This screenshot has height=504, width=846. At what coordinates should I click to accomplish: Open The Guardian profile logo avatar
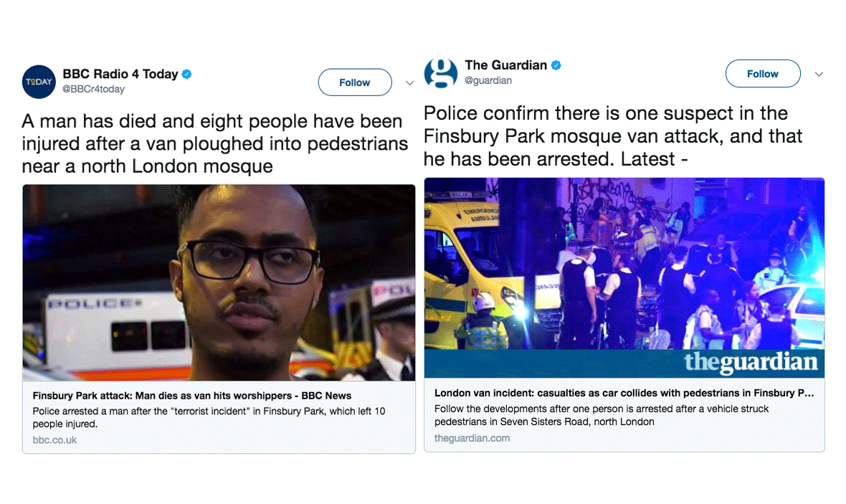(x=441, y=73)
